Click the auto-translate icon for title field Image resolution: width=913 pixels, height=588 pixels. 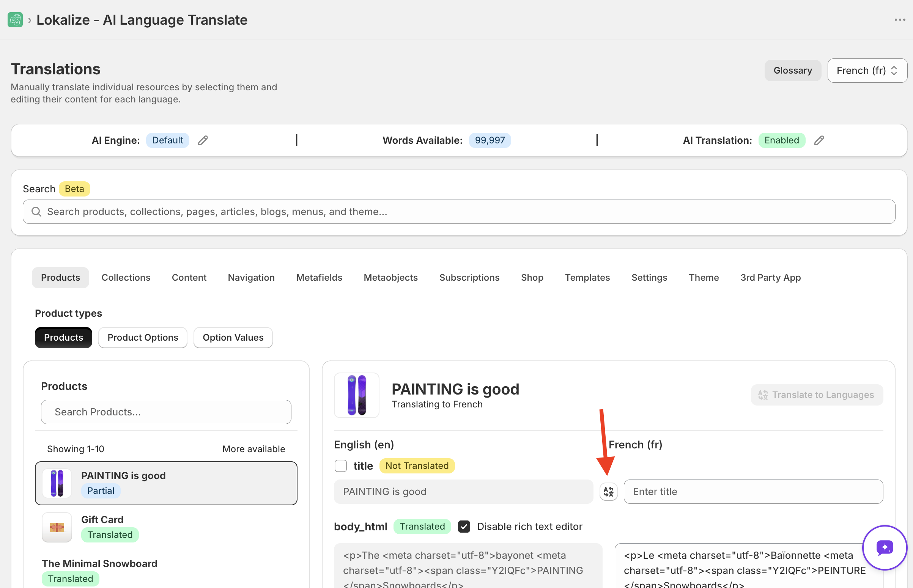coord(608,491)
